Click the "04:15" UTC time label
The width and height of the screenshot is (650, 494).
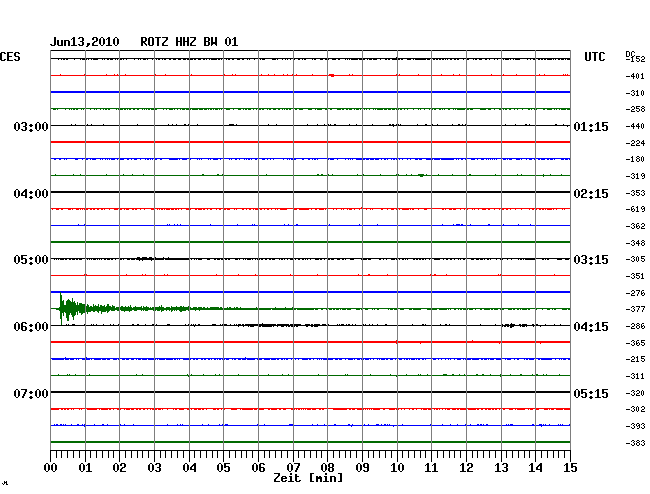pyautogui.click(x=591, y=327)
